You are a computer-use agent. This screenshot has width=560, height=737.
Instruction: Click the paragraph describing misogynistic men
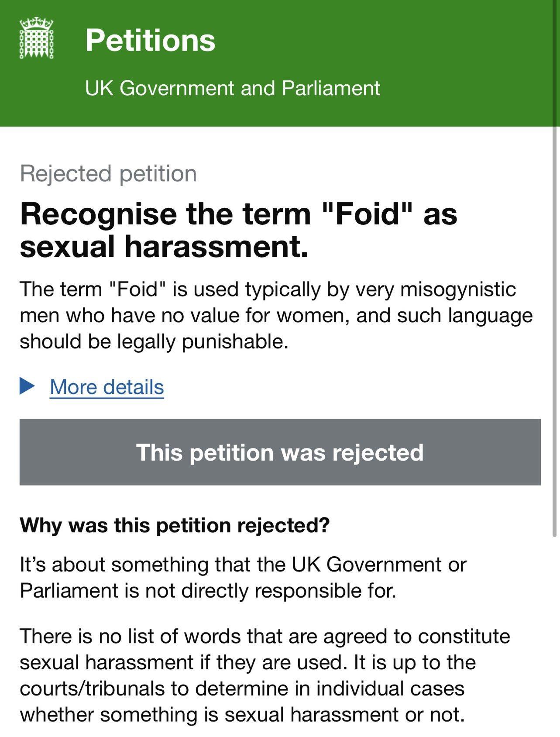tap(276, 315)
